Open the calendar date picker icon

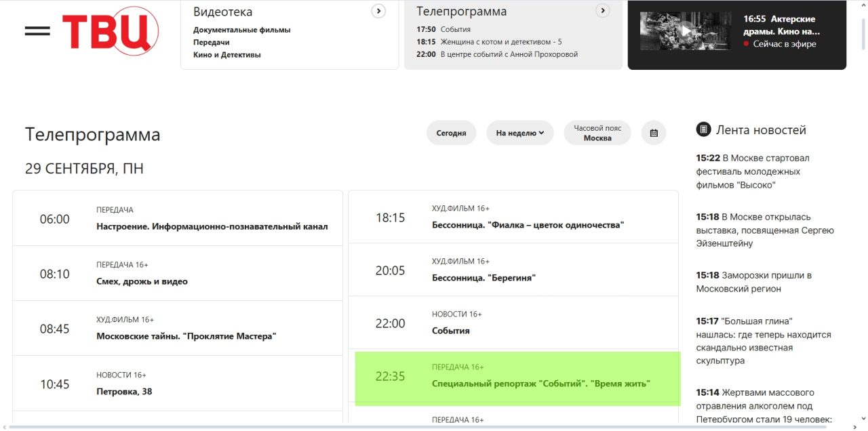[654, 133]
